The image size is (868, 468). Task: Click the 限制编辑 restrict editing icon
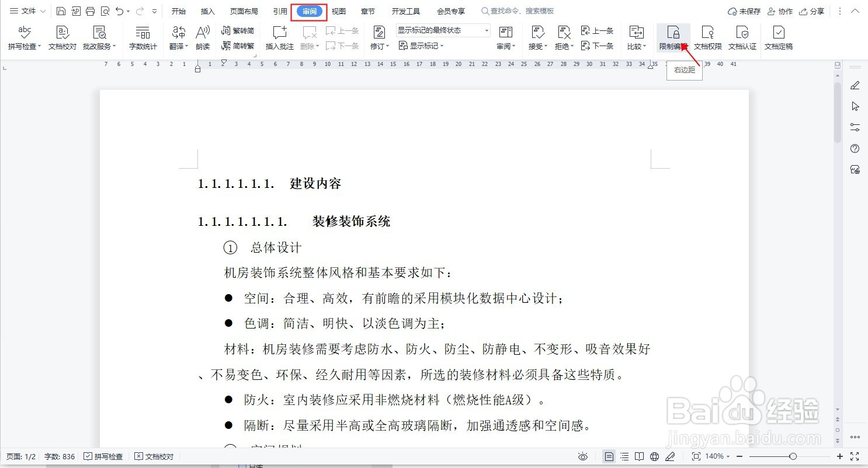[x=673, y=38]
